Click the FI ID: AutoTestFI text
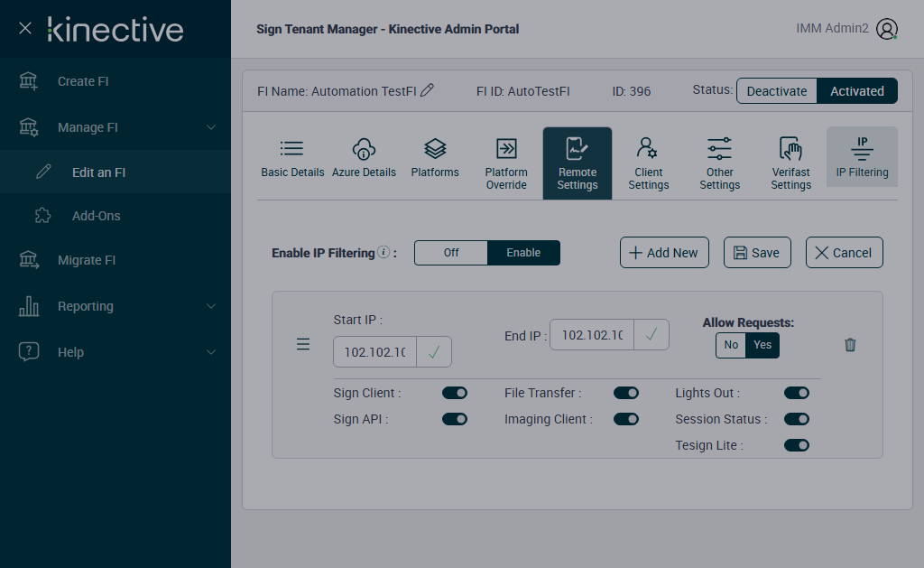The image size is (924, 568). (522, 91)
